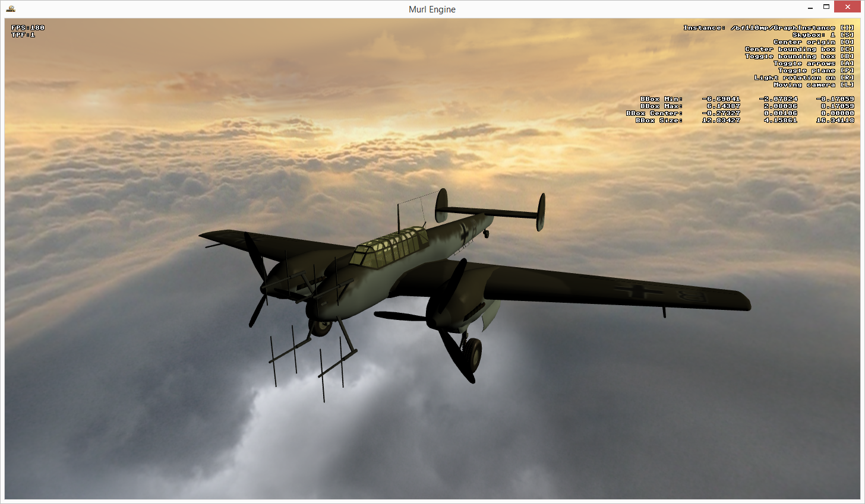Click the BBox Min value "-8.17059"
The image size is (865, 504).
point(835,99)
